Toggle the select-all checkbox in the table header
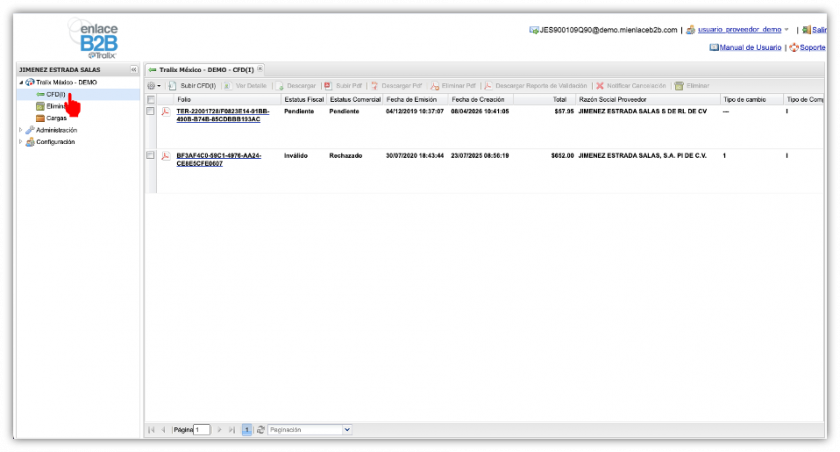The width and height of the screenshot is (840, 452). pos(151,99)
